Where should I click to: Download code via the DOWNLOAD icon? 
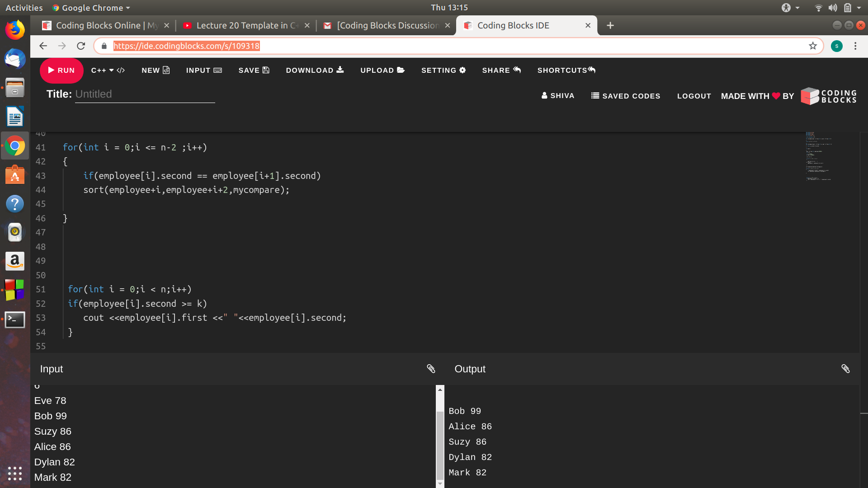click(x=315, y=70)
